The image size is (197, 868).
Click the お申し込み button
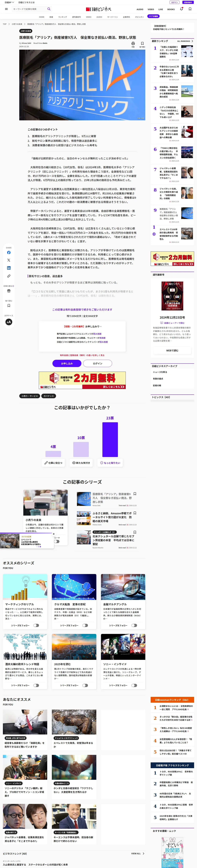(67, 364)
